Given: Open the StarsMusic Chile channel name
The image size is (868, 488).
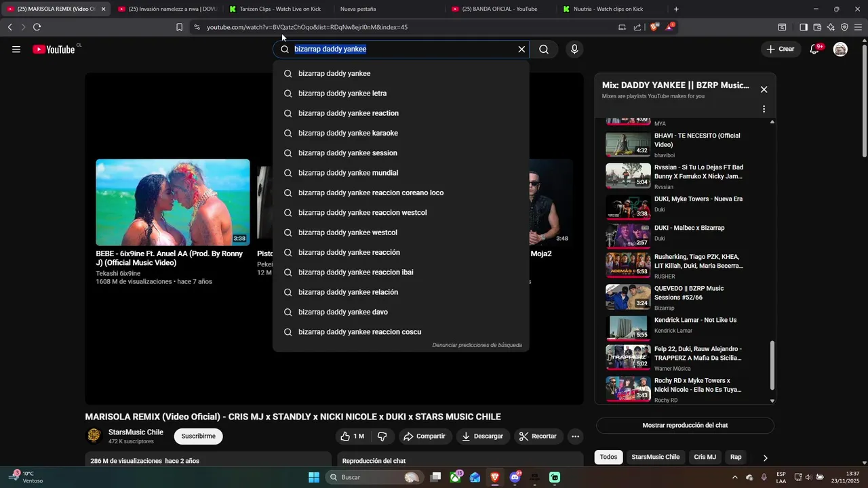Looking at the screenshot, I should point(136,432).
